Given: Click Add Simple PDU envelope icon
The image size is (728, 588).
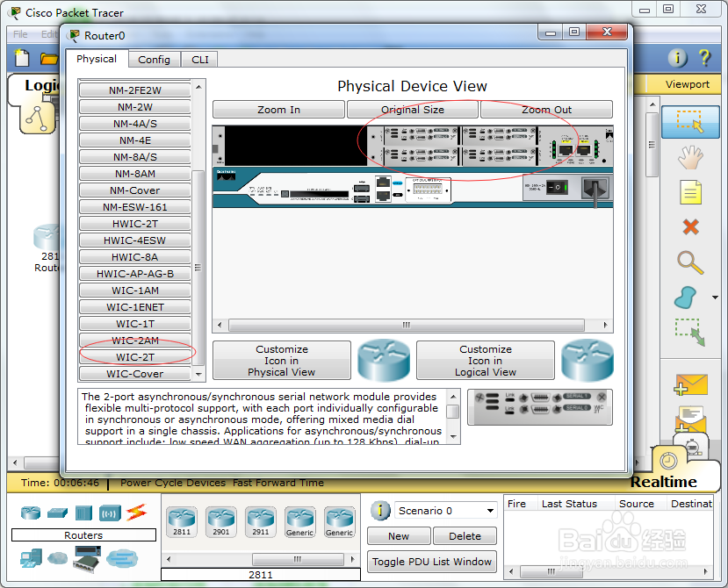Looking at the screenshot, I should (x=690, y=384).
